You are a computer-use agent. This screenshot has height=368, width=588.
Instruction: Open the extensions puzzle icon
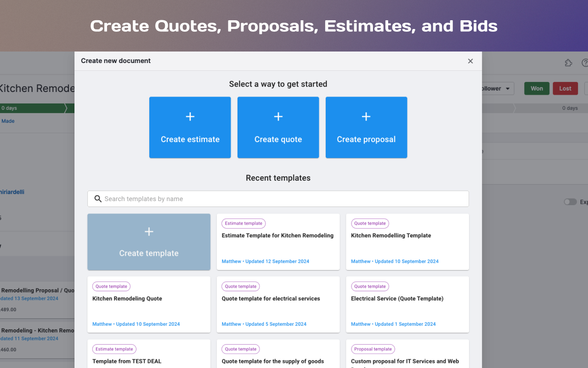point(569,63)
